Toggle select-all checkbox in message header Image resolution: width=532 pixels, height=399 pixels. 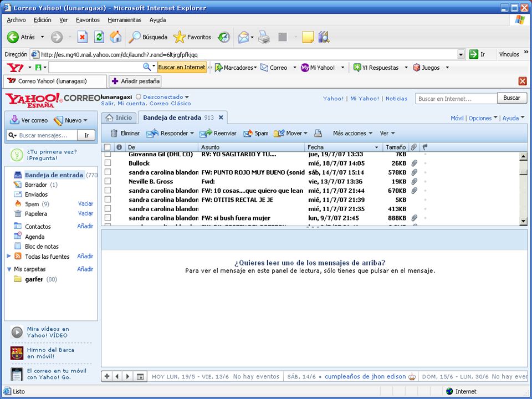click(107, 147)
